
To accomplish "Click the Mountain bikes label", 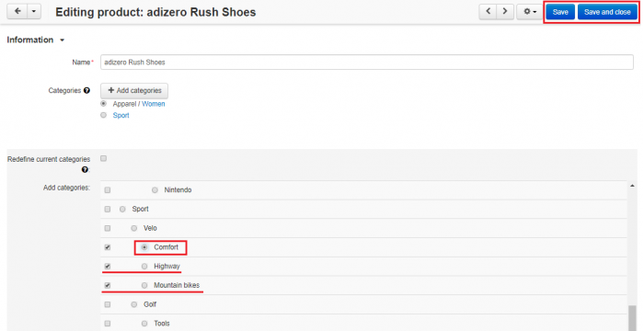I will (177, 285).
